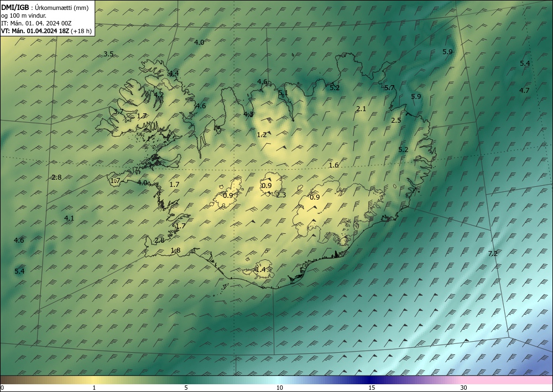Click the 1.4 value label
553x392 pixels.
260,270
